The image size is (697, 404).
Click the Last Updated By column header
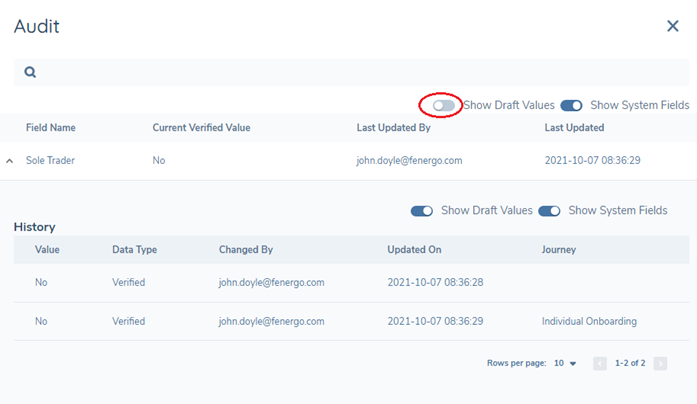coord(393,128)
